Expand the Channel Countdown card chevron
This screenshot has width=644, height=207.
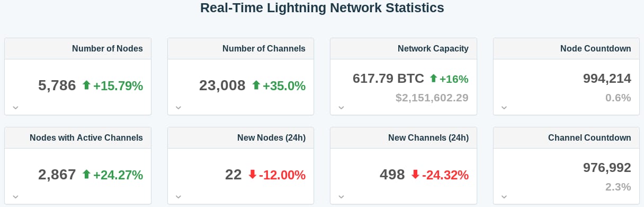[x=504, y=197]
